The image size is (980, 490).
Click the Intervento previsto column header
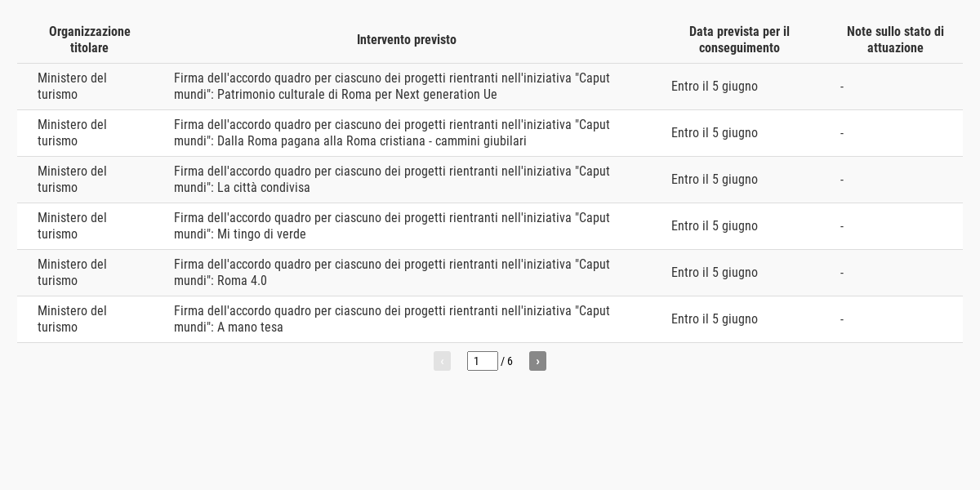[x=407, y=39]
